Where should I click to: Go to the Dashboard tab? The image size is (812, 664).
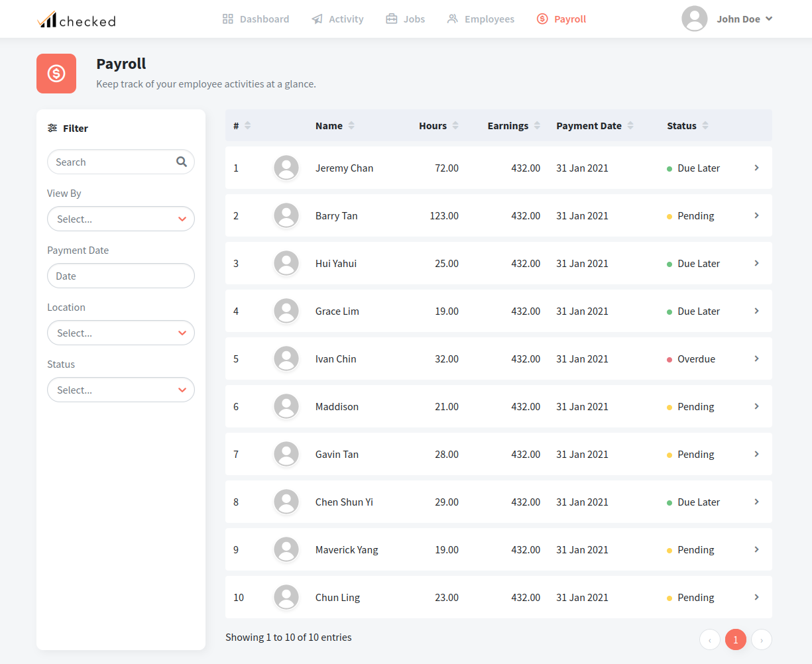[256, 19]
